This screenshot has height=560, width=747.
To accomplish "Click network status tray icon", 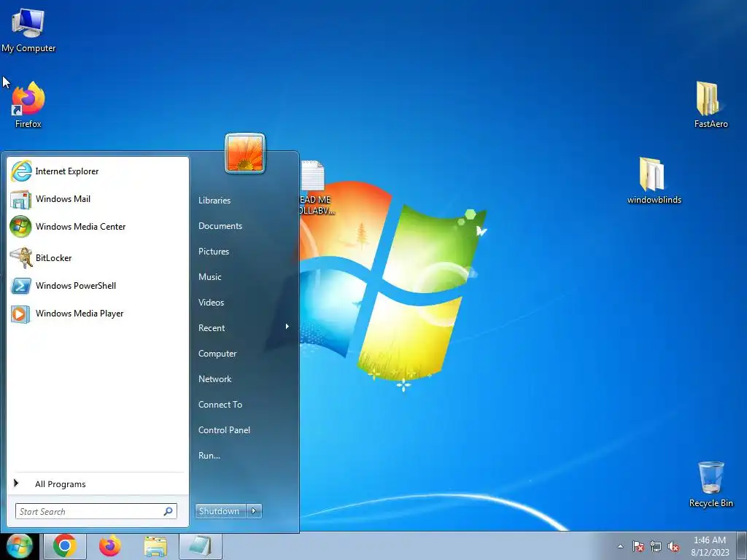I will click(x=656, y=547).
